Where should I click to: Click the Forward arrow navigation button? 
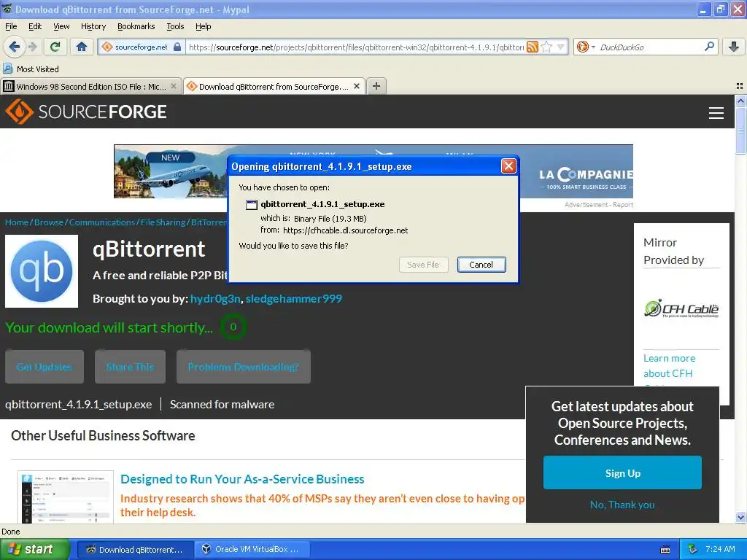point(32,47)
